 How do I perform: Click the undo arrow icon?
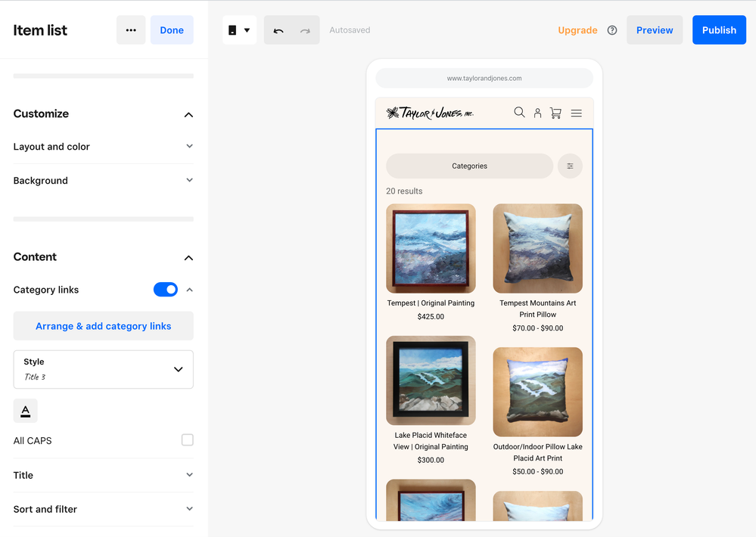pos(278,30)
